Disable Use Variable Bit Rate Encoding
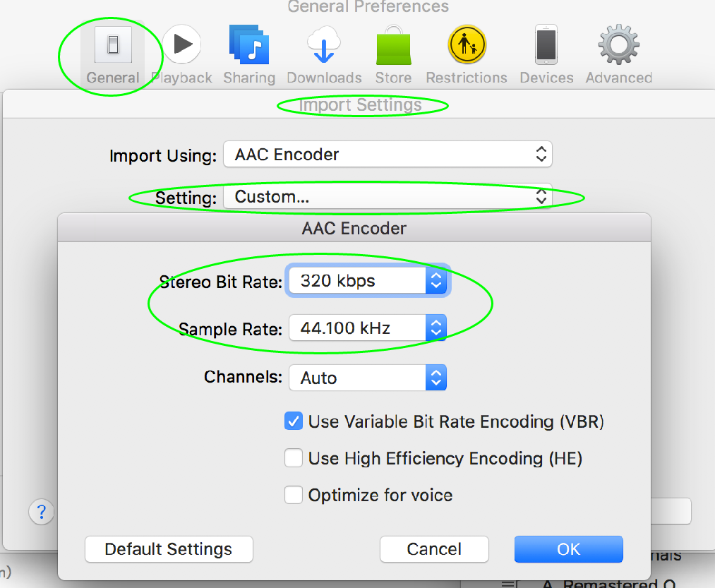This screenshot has height=588, width=715. point(294,422)
